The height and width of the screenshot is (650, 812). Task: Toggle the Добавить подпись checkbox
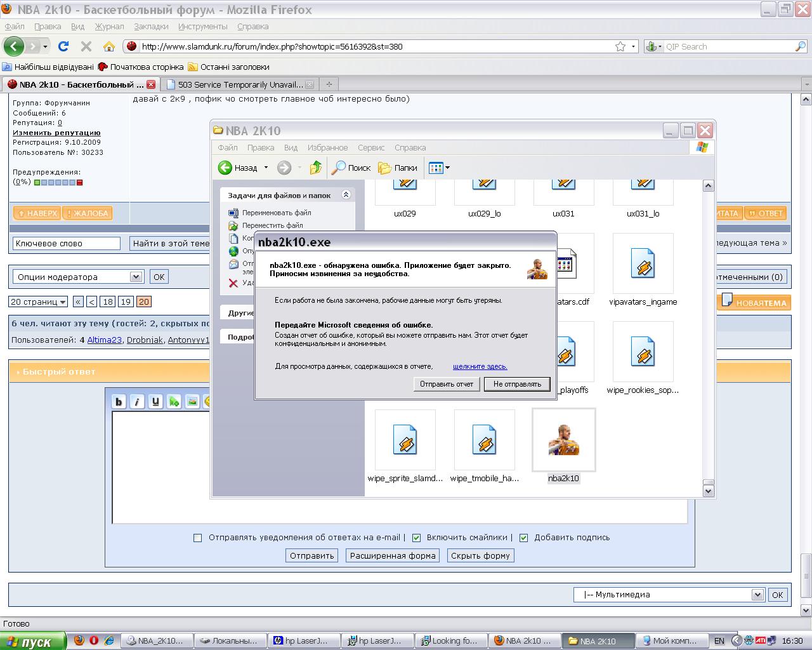click(x=523, y=538)
